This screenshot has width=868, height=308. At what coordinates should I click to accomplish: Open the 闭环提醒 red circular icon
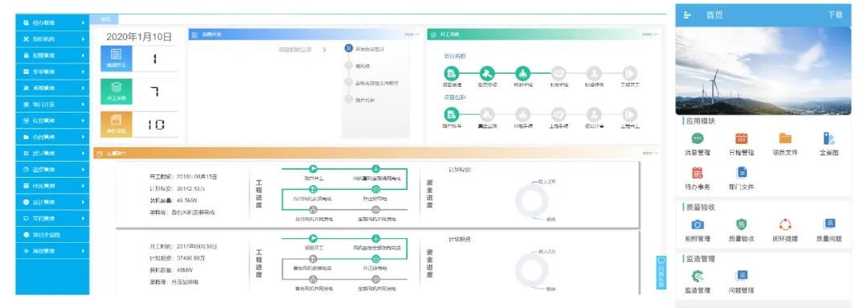pos(785,224)
